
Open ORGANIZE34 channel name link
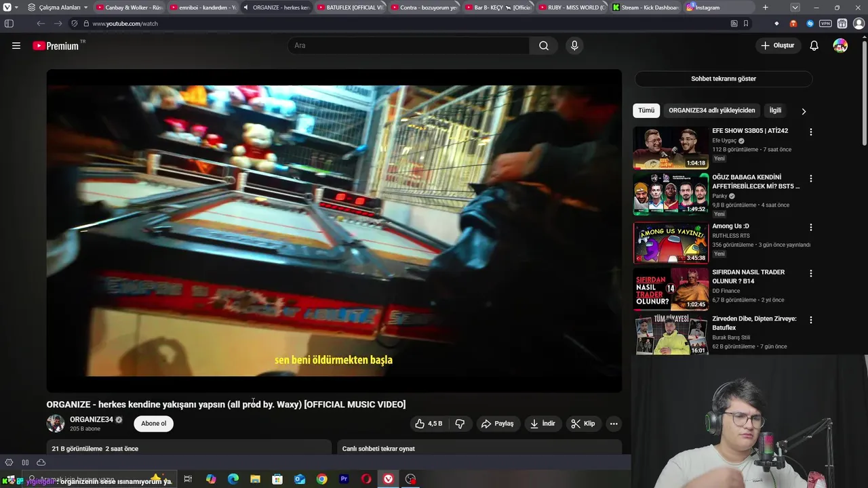pos(92,420)
